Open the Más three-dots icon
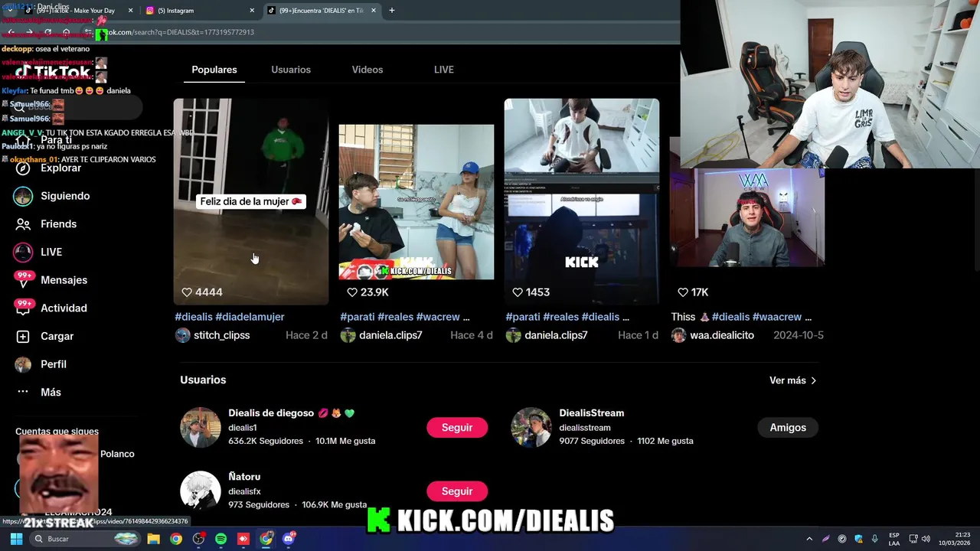980x551 pixels. pos(23,392)
